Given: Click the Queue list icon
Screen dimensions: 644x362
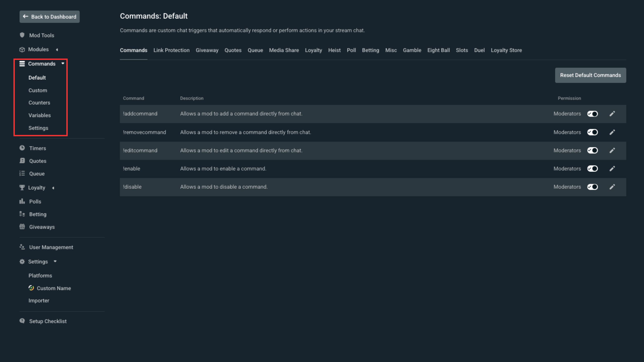Looking at the screenshot, I should point(22,173).
